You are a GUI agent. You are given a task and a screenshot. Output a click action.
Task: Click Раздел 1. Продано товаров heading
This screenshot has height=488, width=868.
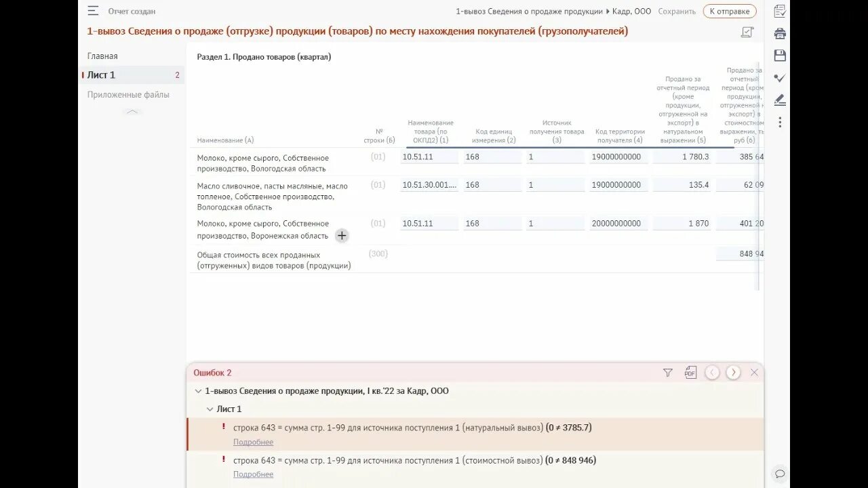pos(264,57)
